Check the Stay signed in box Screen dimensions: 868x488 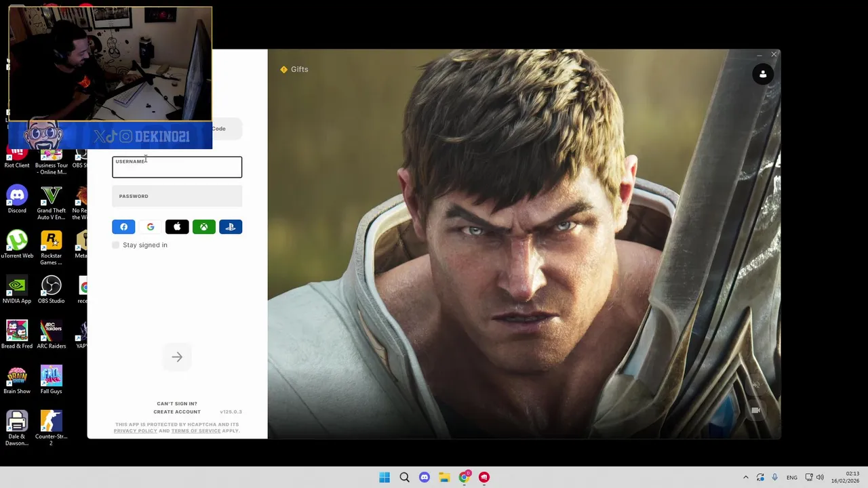pyautogui.click(x=116, y=245)
